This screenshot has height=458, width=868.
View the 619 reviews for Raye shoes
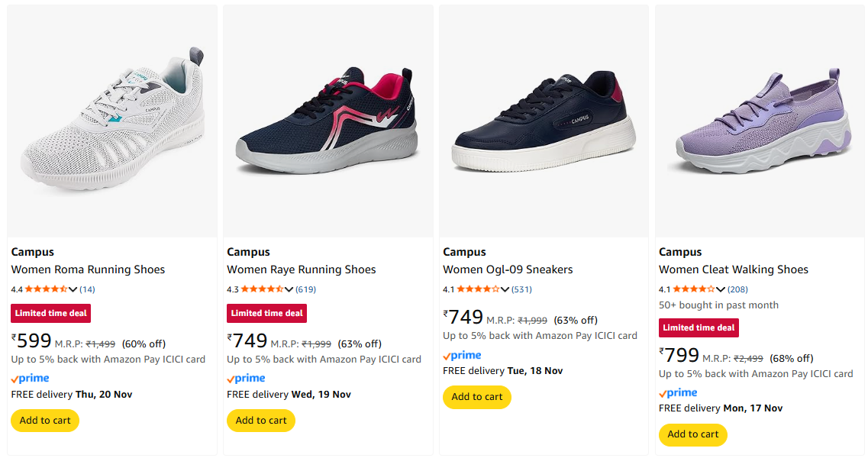(305, 289)
